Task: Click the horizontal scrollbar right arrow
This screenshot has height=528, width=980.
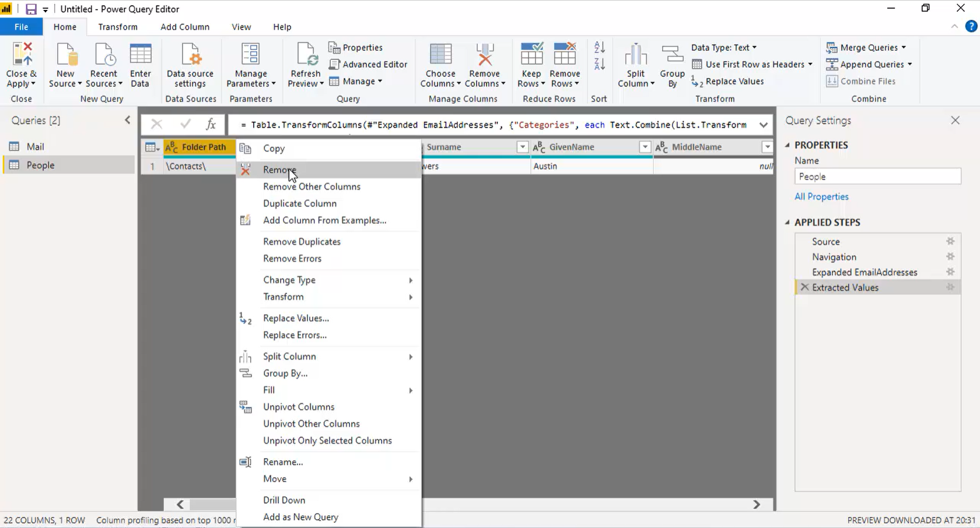Action: (x=757, y=505)
